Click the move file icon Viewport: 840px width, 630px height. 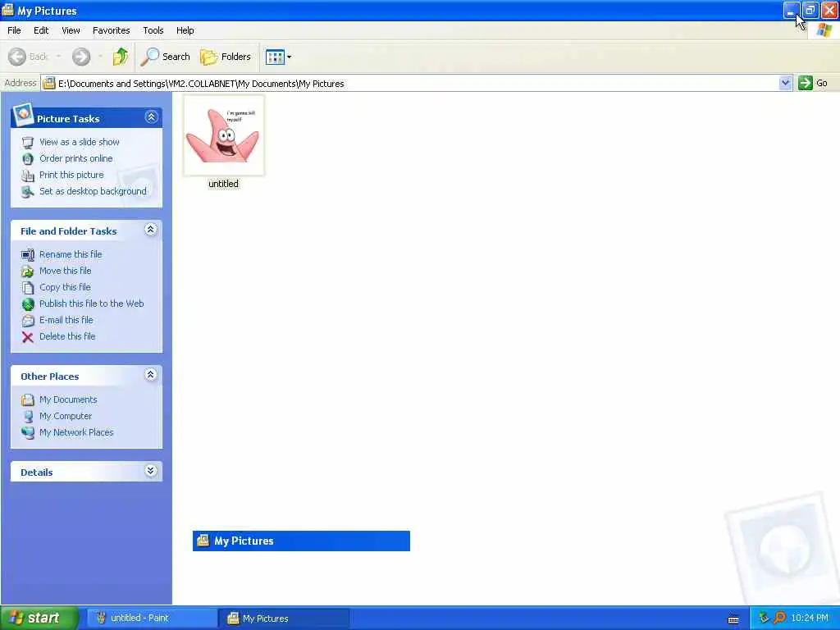(28, 271)
